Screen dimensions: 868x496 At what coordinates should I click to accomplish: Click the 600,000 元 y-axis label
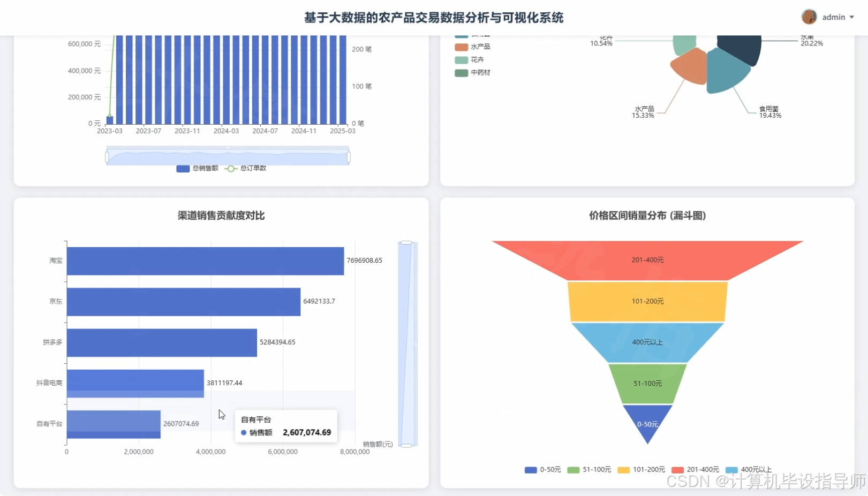[84, 44]
